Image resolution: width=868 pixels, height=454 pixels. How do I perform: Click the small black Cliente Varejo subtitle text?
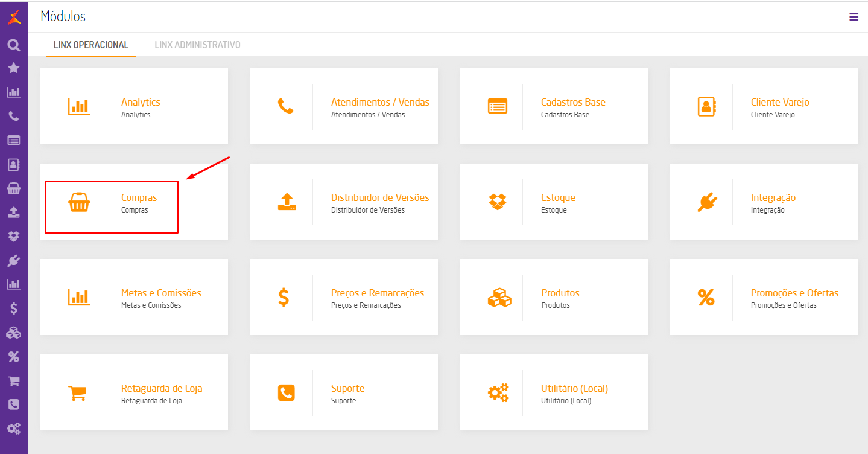pyautogui.click(x=773, y=115)
